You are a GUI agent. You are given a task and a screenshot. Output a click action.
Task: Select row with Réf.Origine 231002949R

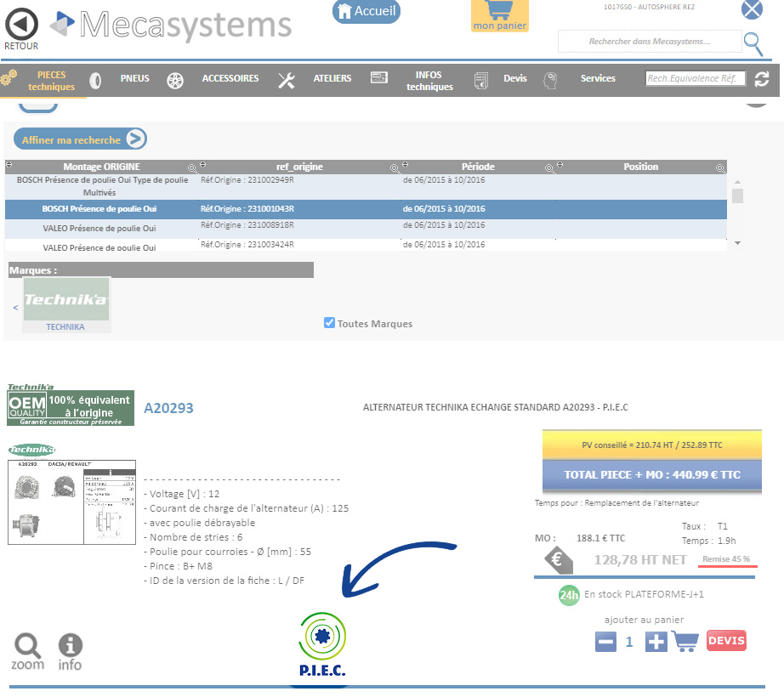click(x=366, y=186)
